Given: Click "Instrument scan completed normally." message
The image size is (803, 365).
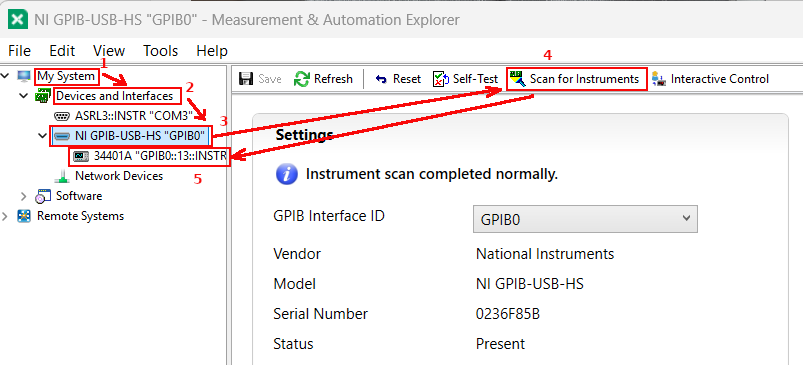Looking at the screenshot, I should tap(432, 174).
